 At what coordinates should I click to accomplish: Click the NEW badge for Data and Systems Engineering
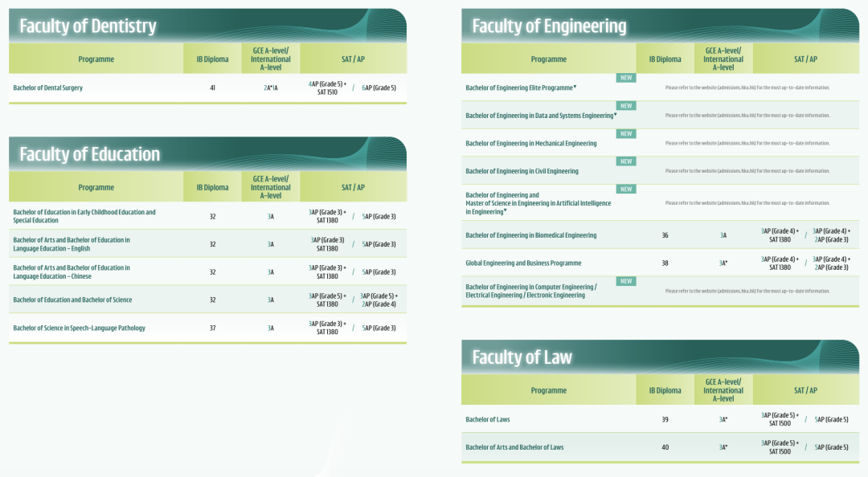coord(626,106)
